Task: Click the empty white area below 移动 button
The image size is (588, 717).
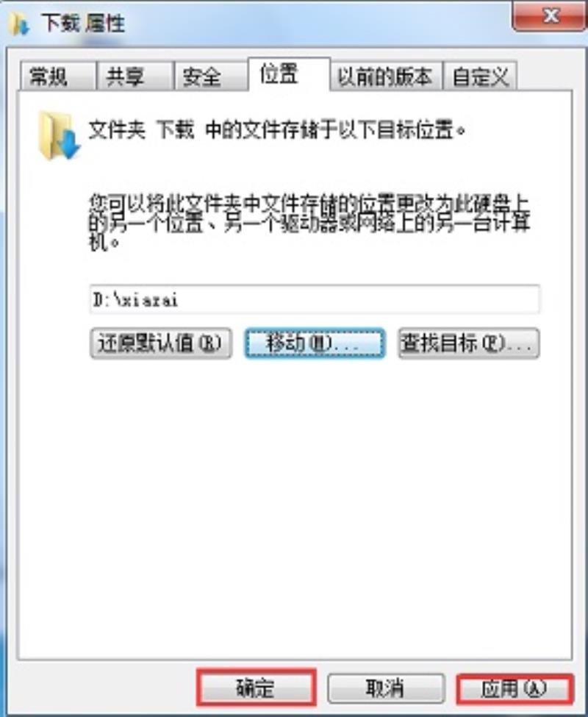Action: click(x=315, y=503)
